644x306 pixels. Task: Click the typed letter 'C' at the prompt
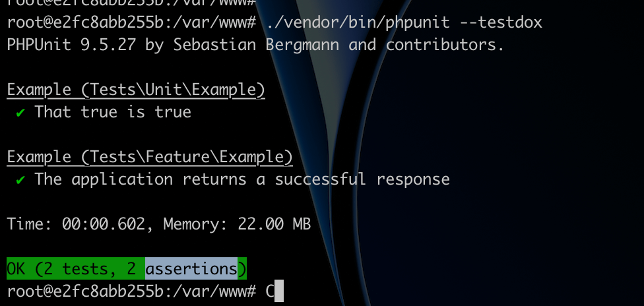tap(270, 291)
